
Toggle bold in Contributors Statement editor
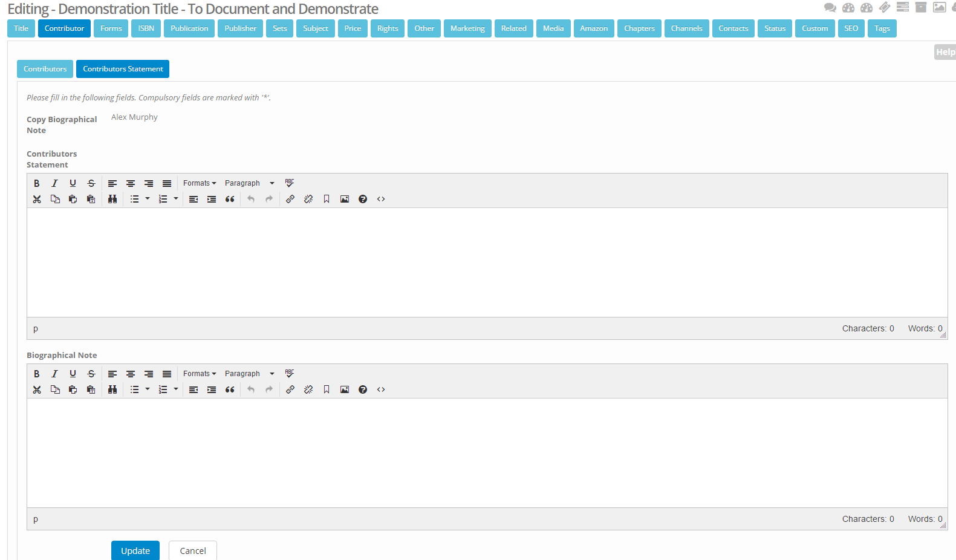coord(37,183)
